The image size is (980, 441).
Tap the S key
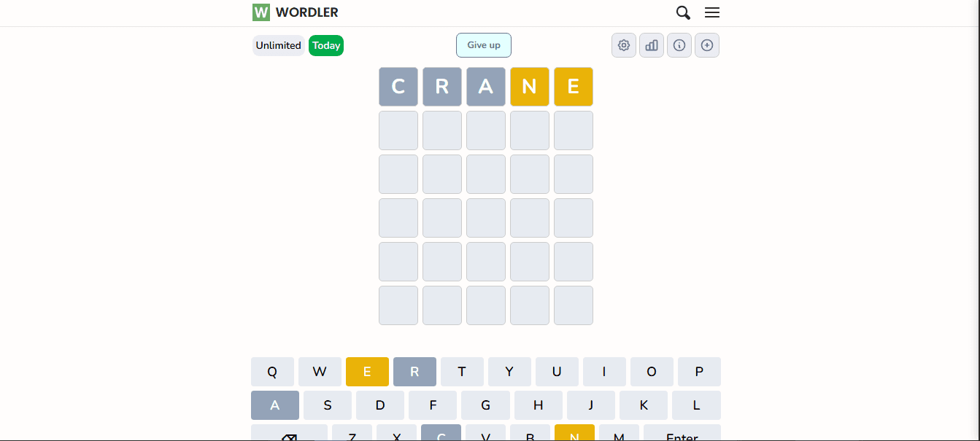[328, 405]
